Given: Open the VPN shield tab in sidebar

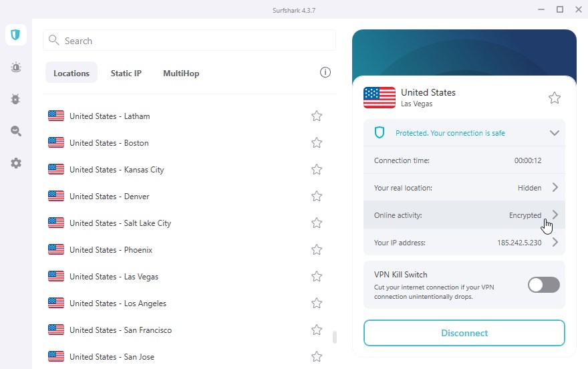Looking at the screenshot, I should 16,35.
